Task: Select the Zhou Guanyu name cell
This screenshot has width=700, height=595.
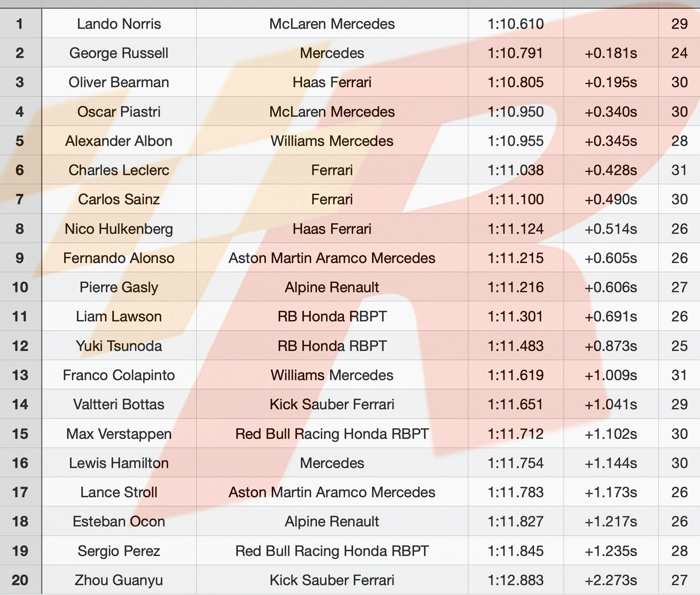Action: (x=119, y=580)
